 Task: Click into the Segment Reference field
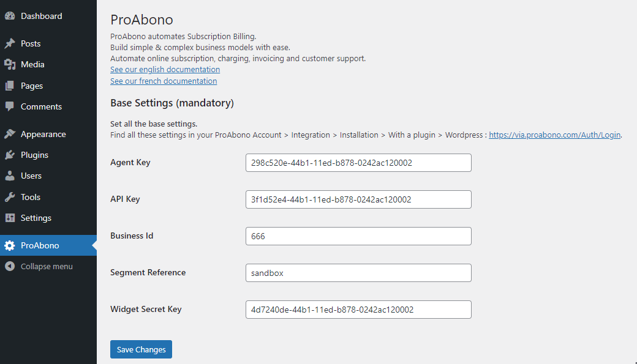click(x=358, y=273)
